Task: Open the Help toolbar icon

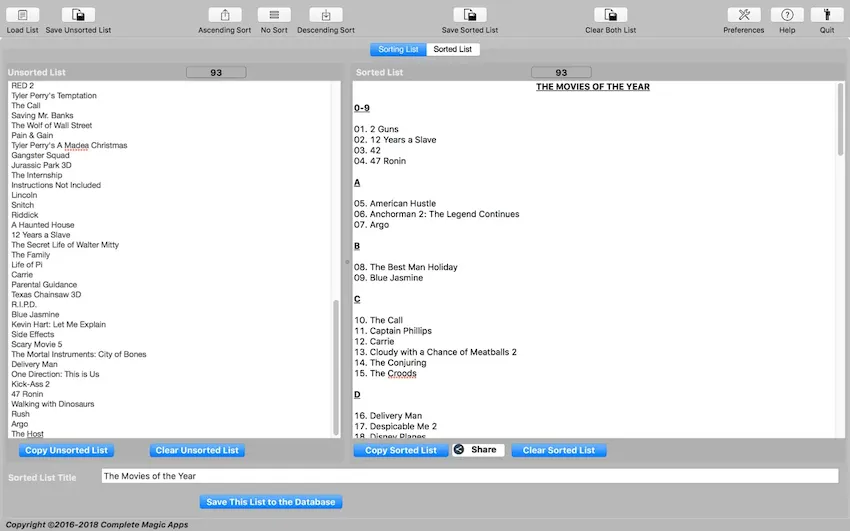Action: pos(787,15)
